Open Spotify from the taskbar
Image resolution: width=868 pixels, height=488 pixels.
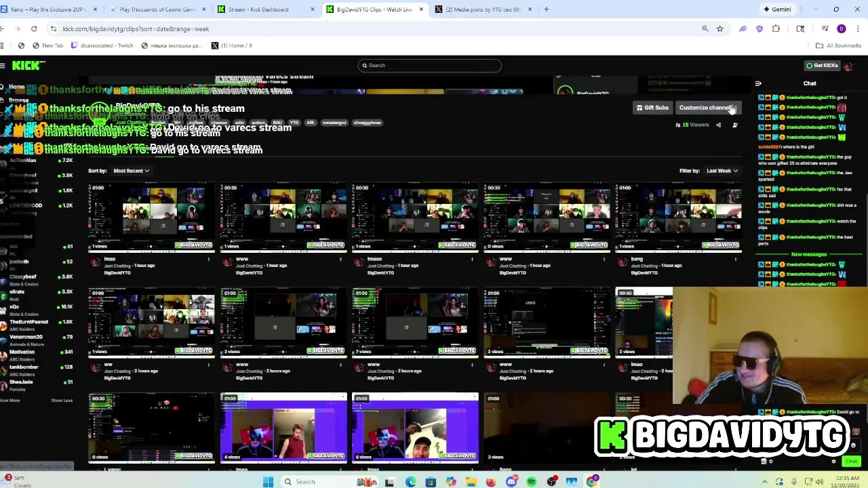[x=532, y=482]
